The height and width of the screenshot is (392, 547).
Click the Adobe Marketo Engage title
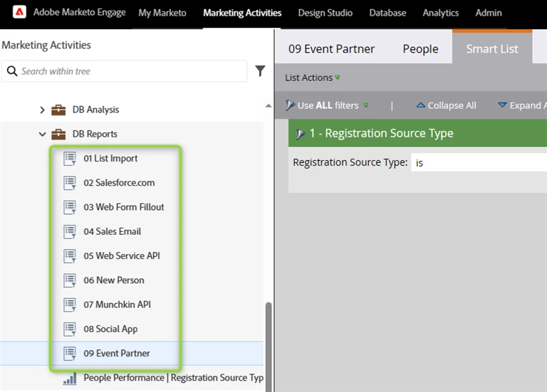click(80, 12)
